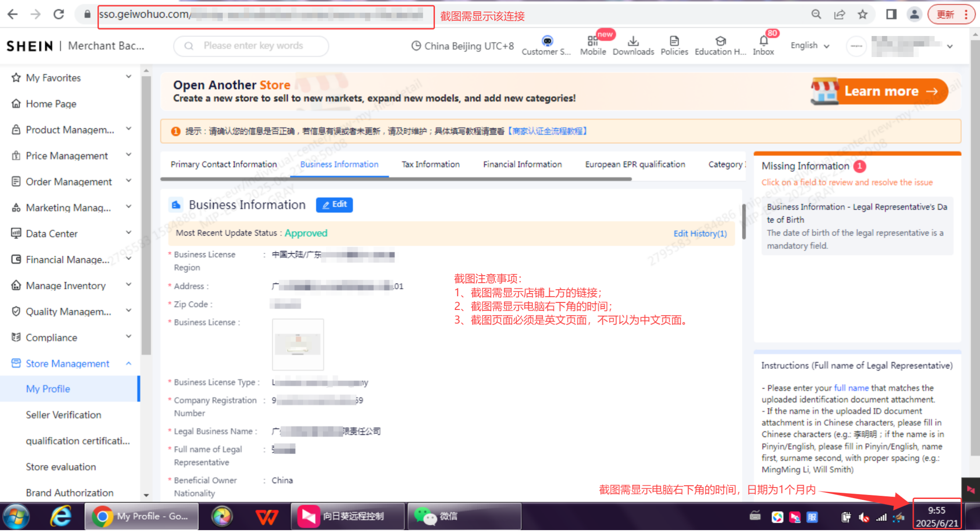This screenshot has height=531, width=980.
Task: Click the search magnifier icon
Action: tap(189, 46)
